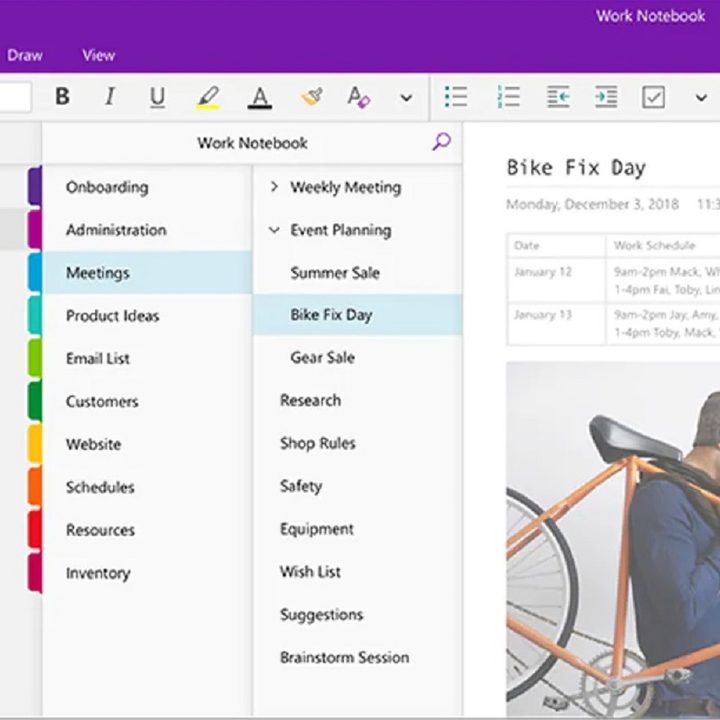Apply font color A icon

(x=259, y=97)
